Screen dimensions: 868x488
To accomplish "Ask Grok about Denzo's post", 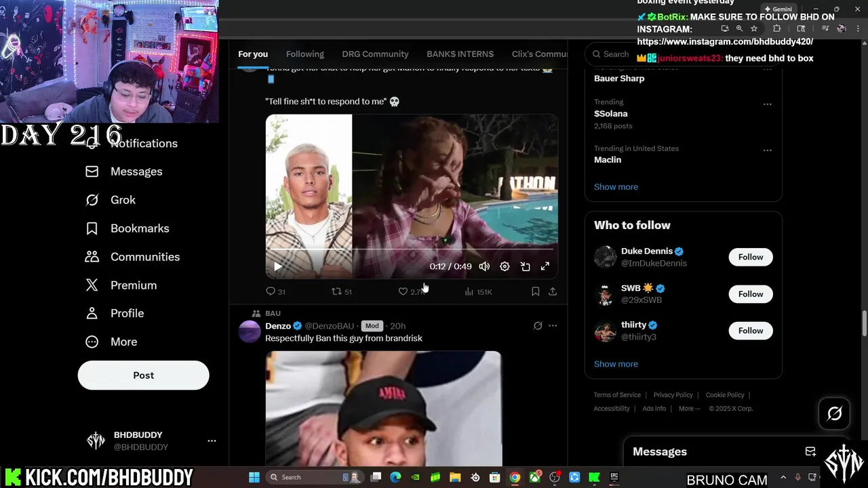I will [x=538, y=326].
